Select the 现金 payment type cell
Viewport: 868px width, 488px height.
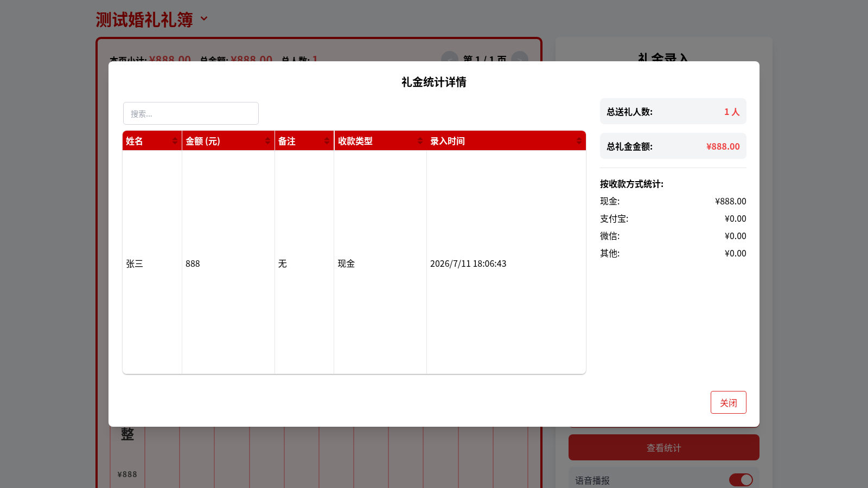pos(380,264)
